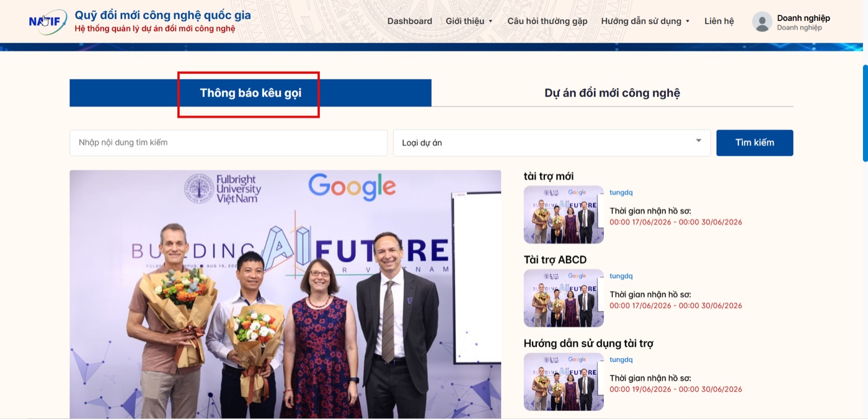Click author tungdq under Hướng dẫn sử dụng tài trợ
868x419 pixels.
click(x=621, y=360)
